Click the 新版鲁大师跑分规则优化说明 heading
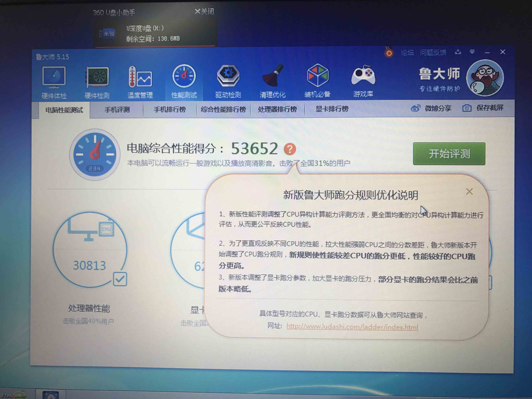Viewport: 532px width, 399px height. (x=351, y=195)
